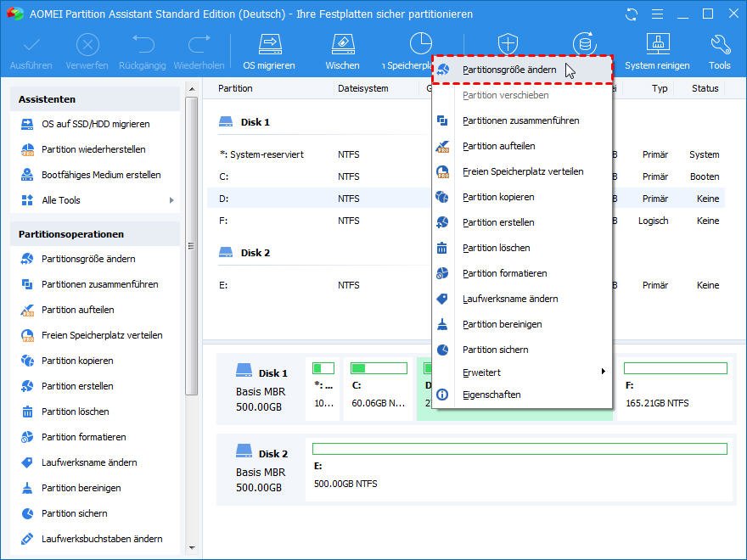Choose Laufwerksname ändern in context menu
The width and height of the screenshot is (747, 560).
coord(522,299)
